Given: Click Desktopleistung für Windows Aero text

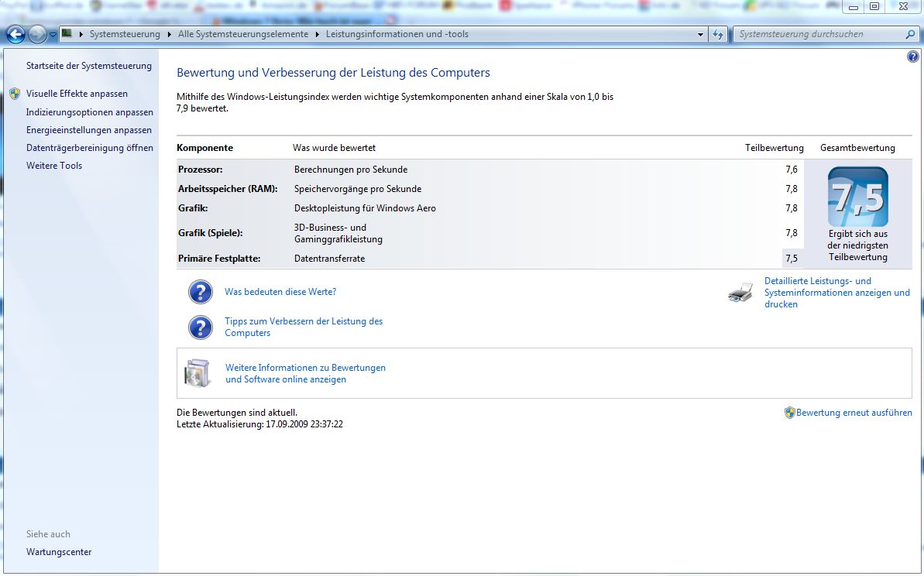Looking at the screenshot, I should (x=365, y=208).
